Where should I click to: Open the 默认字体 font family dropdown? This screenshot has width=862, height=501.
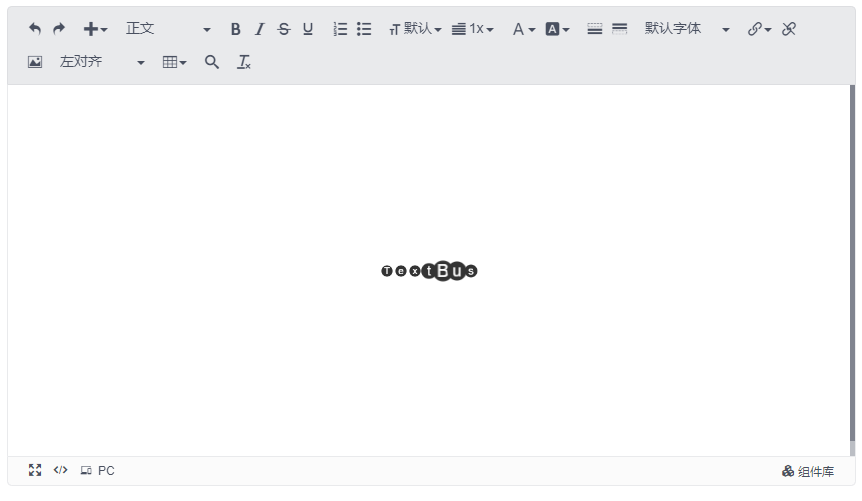[687, 29]
